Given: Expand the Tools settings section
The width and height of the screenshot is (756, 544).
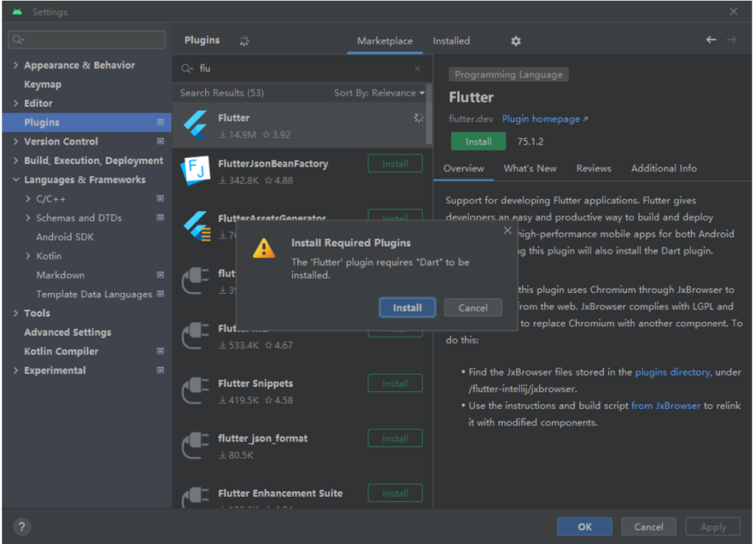Looking at the screenshot, I should [16, 313].
